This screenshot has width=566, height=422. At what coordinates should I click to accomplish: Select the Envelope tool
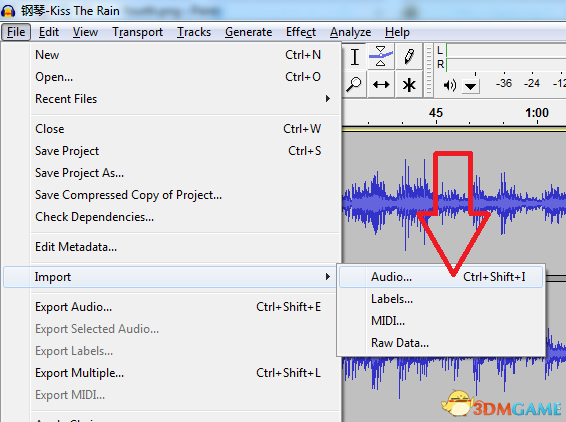tap(381, 57)
